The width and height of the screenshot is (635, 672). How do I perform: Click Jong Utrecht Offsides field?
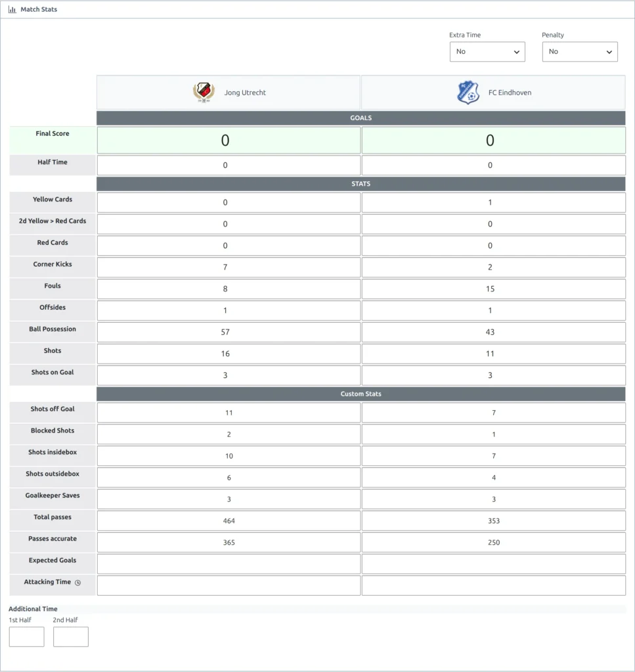click(229, 310)
